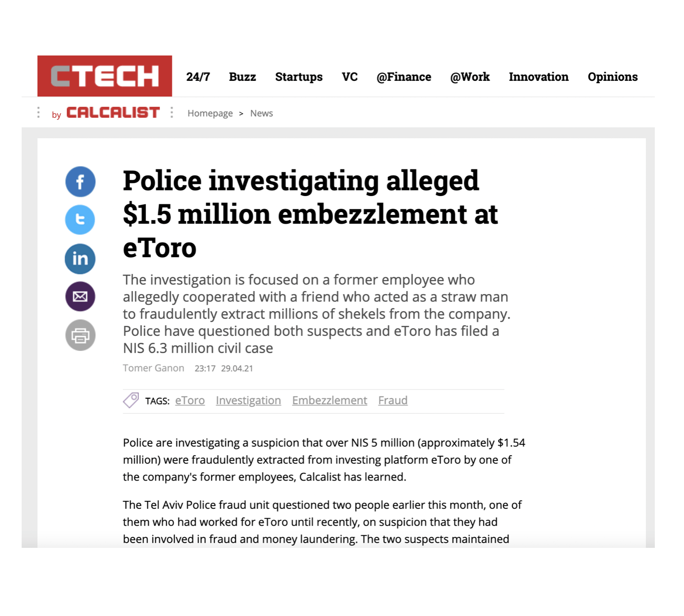
Task: Go to the Buzz section
Action: pos(242,77)
